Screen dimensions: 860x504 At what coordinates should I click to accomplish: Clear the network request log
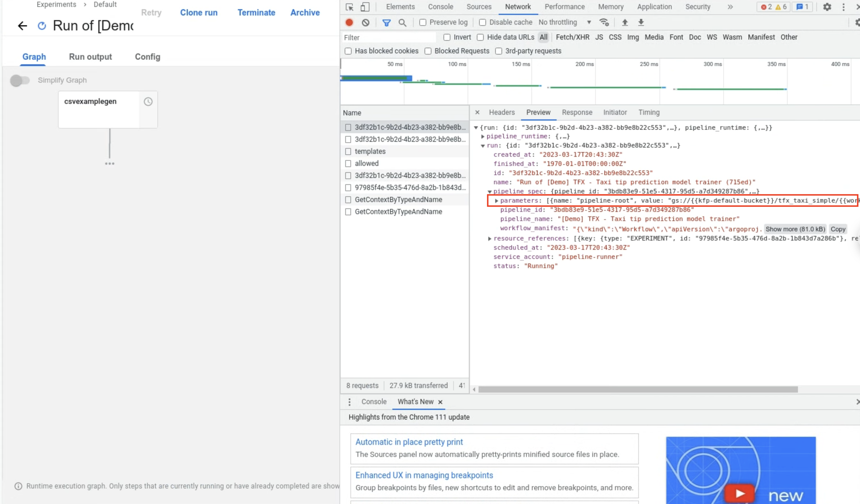click(365, 22)
